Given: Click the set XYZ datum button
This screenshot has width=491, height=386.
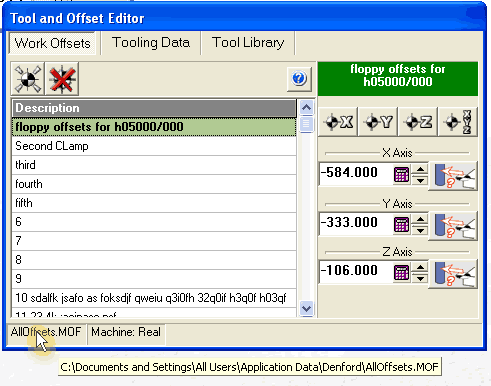Looking at the screenshot, I should [x=458, y=122].
